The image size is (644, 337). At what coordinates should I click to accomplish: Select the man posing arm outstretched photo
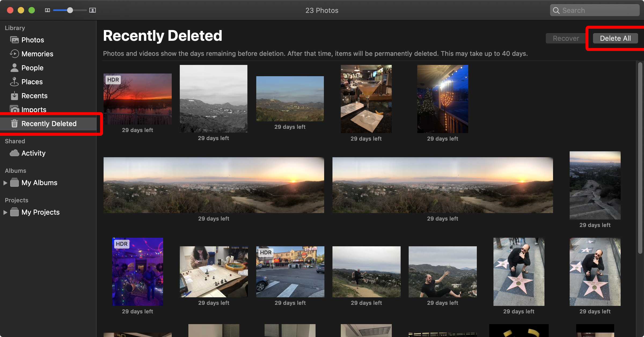443,272
